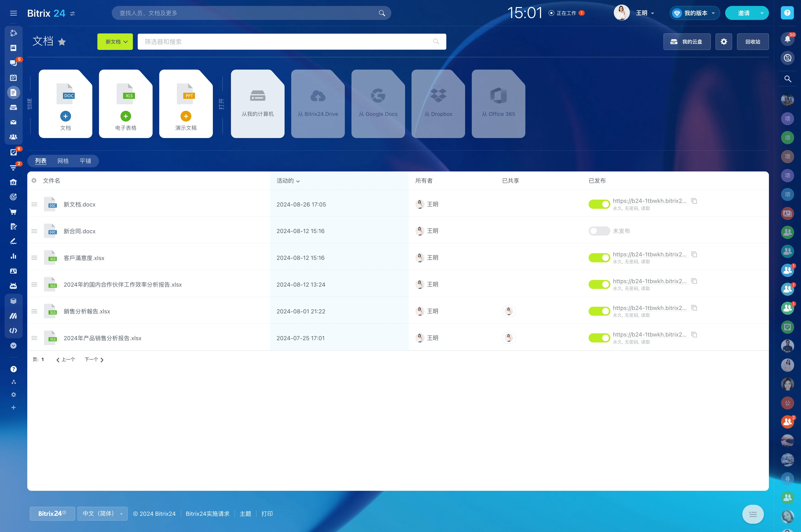Viewport: 801px width, 532px height.
Task: Click the plus icon at sidebar bottom
Action: [x=14, y=407]
